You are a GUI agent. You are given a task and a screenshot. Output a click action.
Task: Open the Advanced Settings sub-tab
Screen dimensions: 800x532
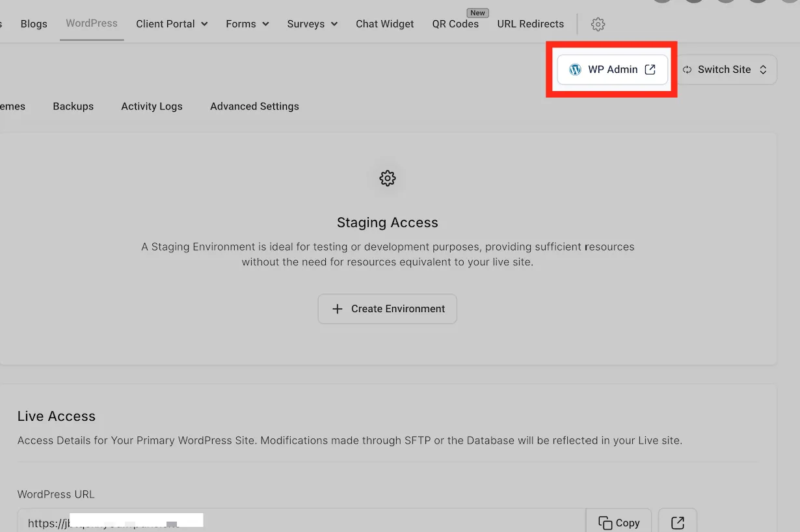(x=254, y=106)
